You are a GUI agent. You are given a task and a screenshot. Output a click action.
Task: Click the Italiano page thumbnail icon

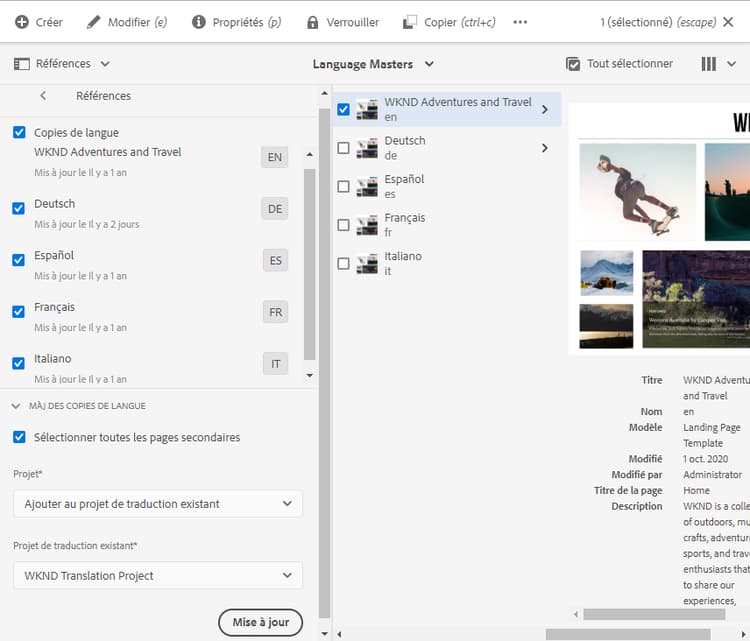point(367,264)
